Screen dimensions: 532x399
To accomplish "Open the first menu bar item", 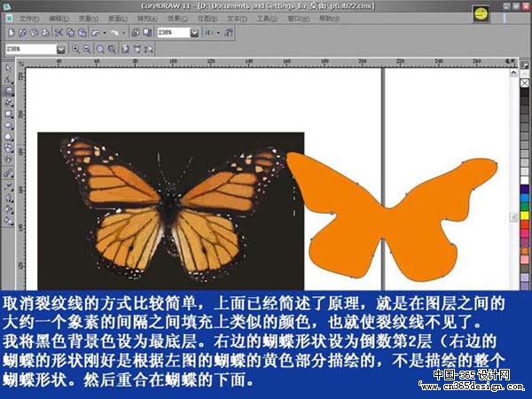I will (x=29, y=19).
